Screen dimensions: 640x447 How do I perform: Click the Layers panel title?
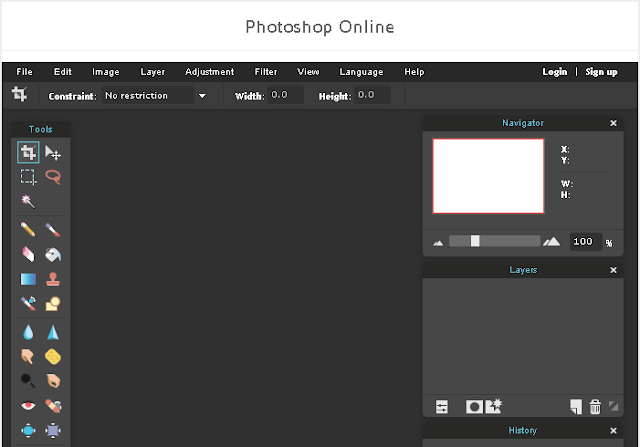(x=523, y=270)
